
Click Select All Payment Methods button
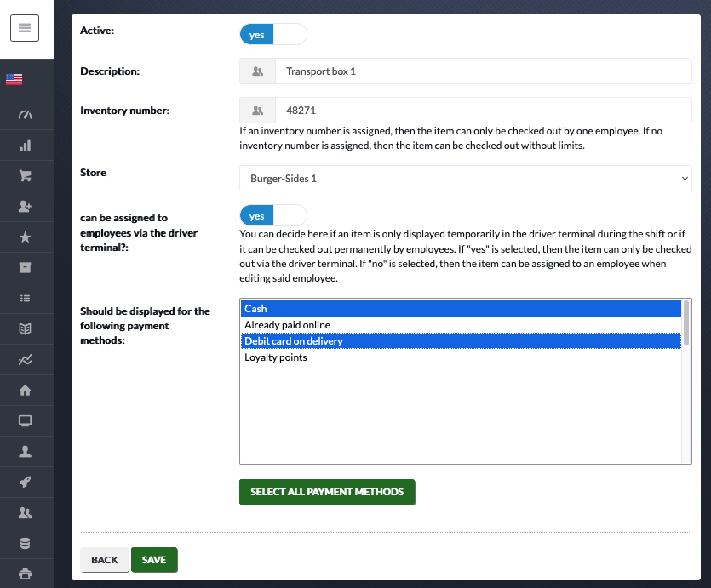tap(327, 492)
